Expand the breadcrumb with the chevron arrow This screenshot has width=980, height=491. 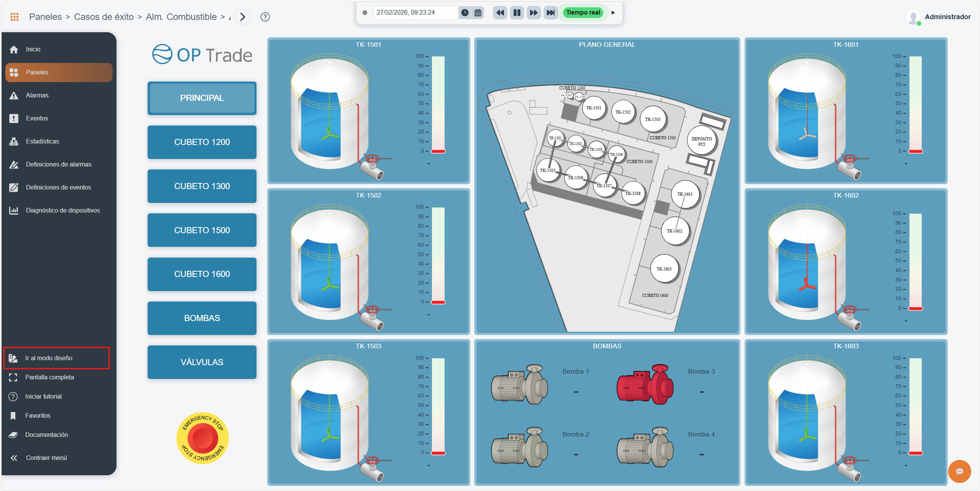pos(242,17)
